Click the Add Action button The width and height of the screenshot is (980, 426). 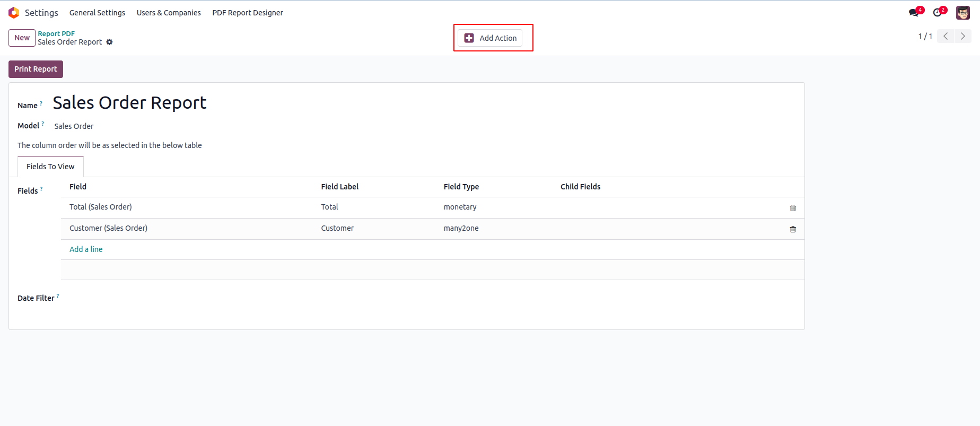490,38
